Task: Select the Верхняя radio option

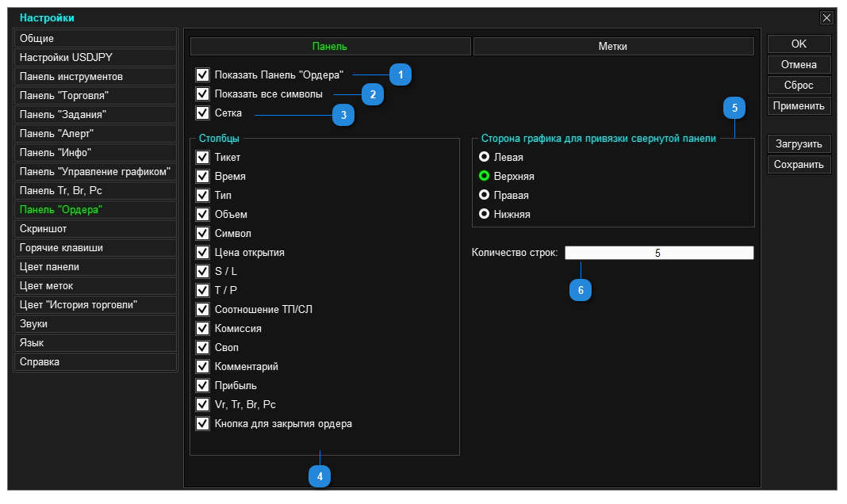Action: [x=484, y=176]
